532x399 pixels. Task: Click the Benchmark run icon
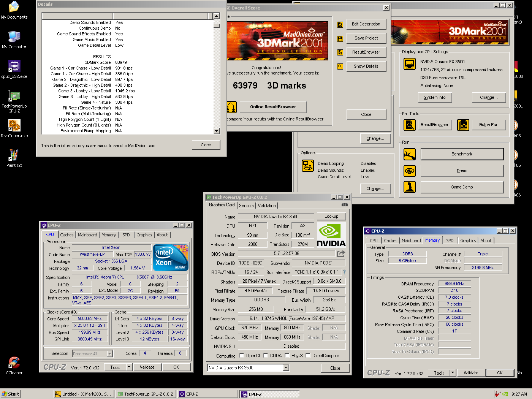[410, 154]
